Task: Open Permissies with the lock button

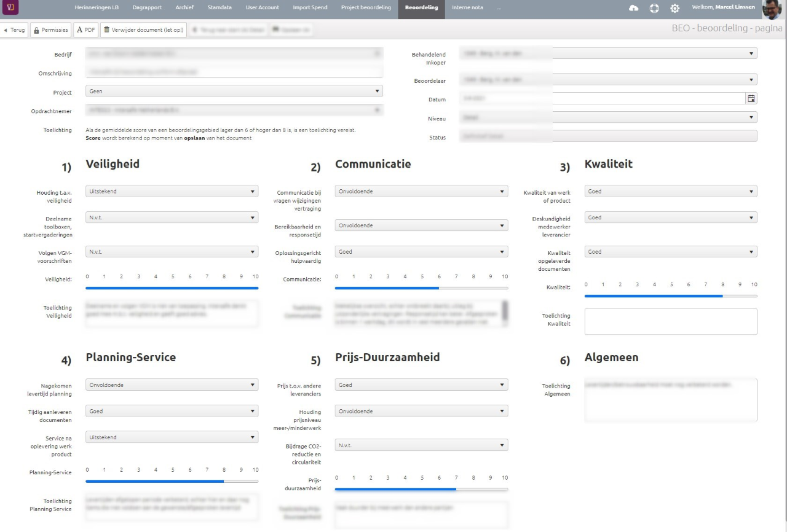Action: [x=50, y=29]
